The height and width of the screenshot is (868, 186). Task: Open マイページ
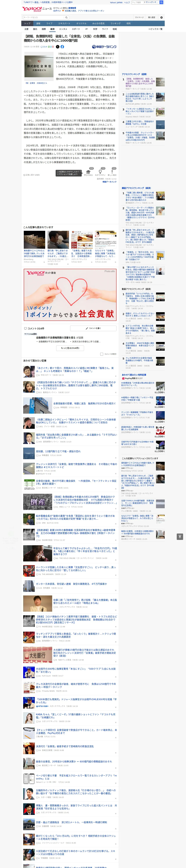pyautogui.click(x=139, y=18)
